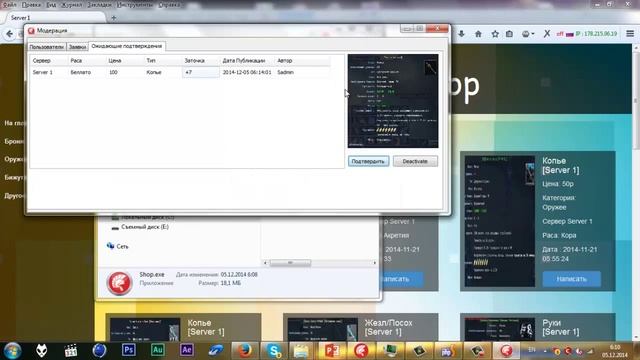The image size is (640, 360).
Task: Open the Журнал menu
Action: coord(71,5)
